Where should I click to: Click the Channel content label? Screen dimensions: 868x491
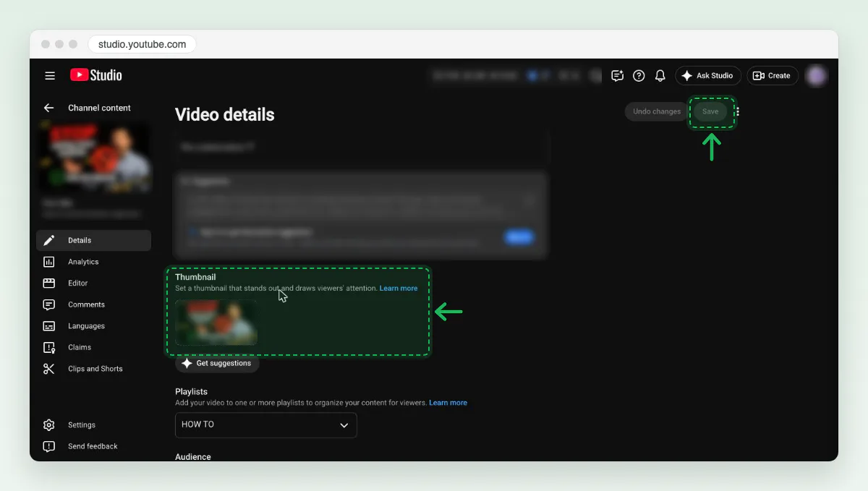[99, 108]
